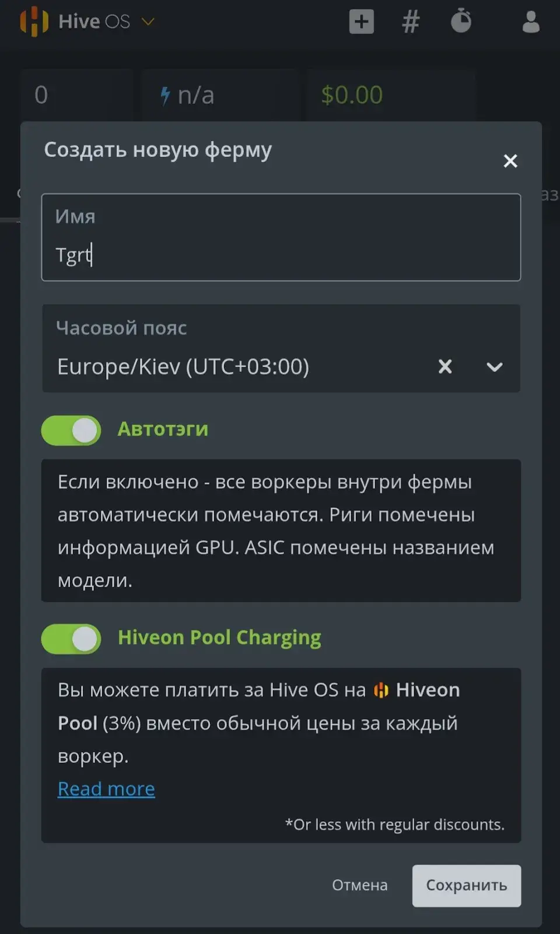Click the Hiveon Pool Charging label
This screenshot has width=560, height=934.
click(219, 637)
